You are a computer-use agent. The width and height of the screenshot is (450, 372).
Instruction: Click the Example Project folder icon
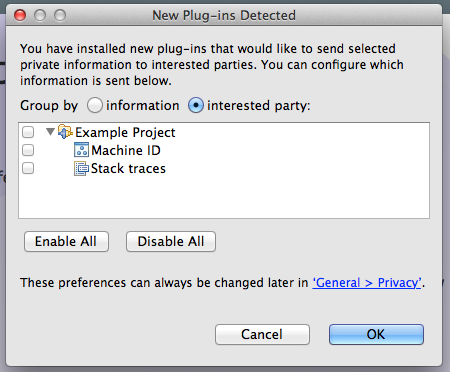pos(65,132)
